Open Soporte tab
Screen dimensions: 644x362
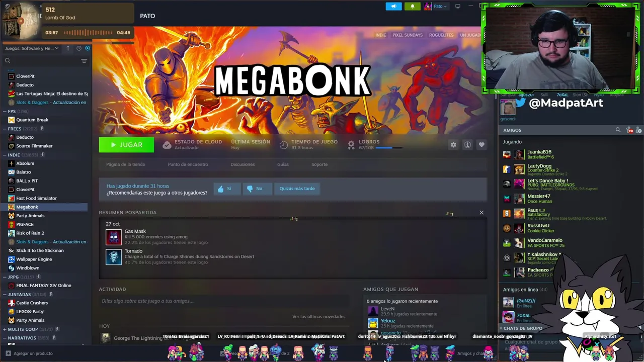click(319, 164)
